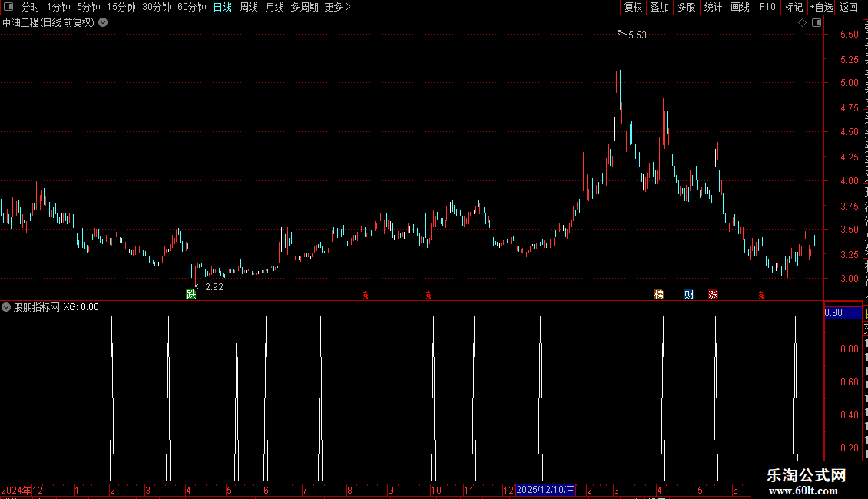Viewport: 868px width, 499px height.
Task: Click the red 涨 event marker
Action: 713,294
